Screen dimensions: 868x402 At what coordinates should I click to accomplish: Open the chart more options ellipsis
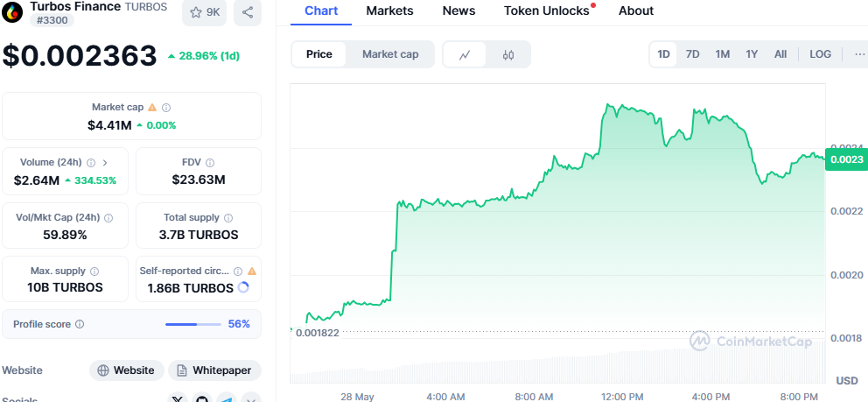point(859,54)
